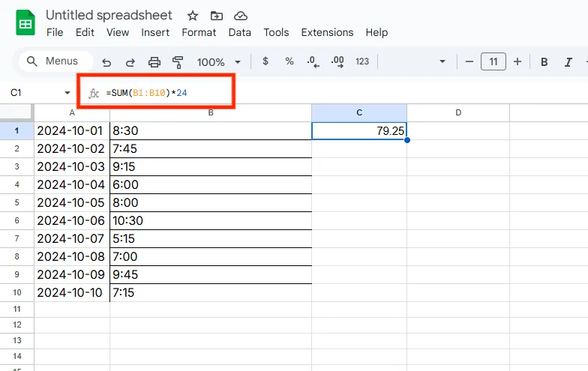Redo the last undone action
This screenshot has width=588, height=371.
130,62
